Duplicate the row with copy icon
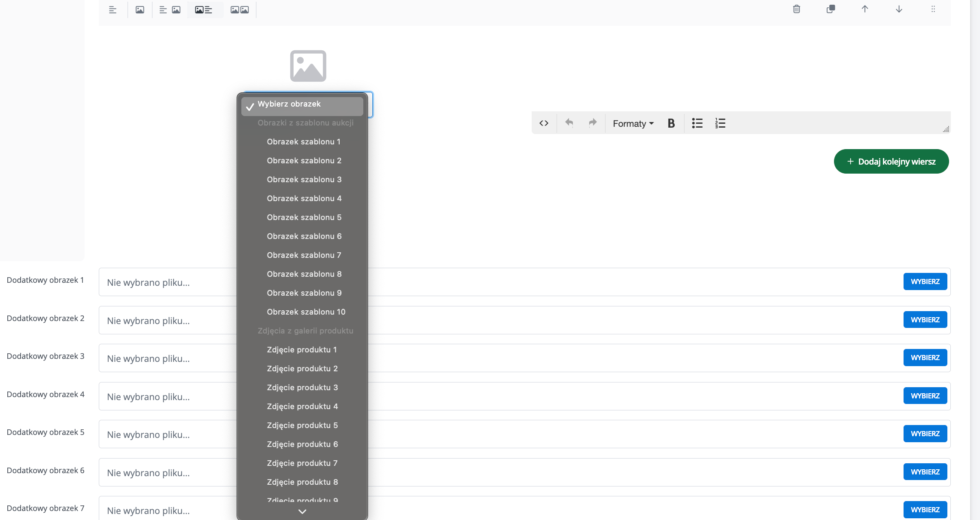Screen dimensions: 980x520 click(831, 9)
